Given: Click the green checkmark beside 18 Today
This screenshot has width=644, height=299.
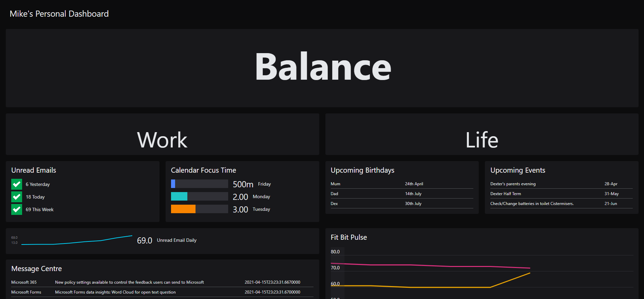Looking at the screenshot, I should pos(17,197).
